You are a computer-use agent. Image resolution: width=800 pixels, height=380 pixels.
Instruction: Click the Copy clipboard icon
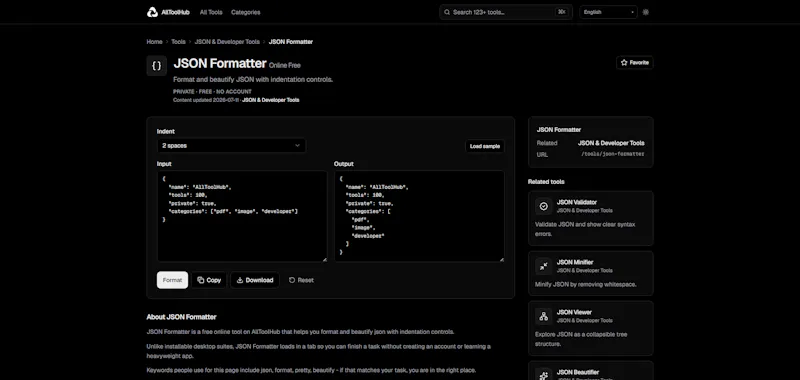(x=201, y=280)
